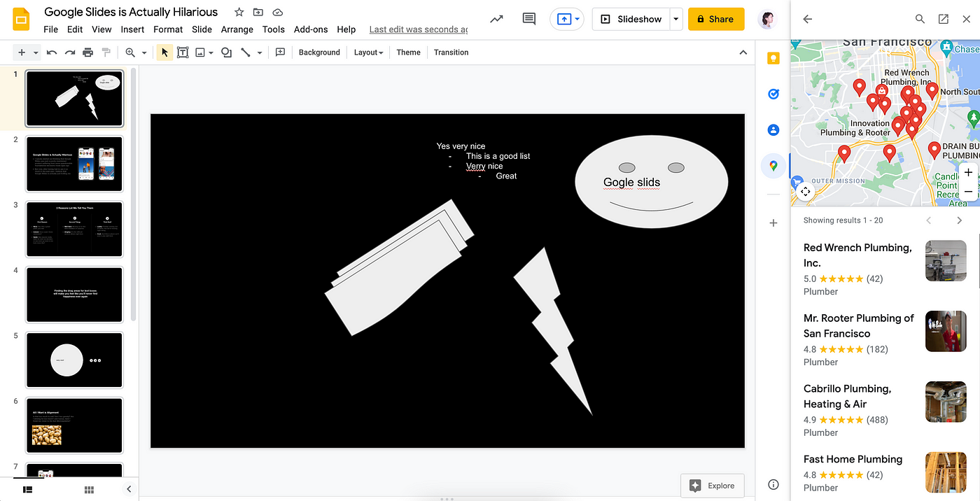This screenshot has height=501, width=980.
Task: Print the presentation with the printer icon
Action: (x=88, y=52)
